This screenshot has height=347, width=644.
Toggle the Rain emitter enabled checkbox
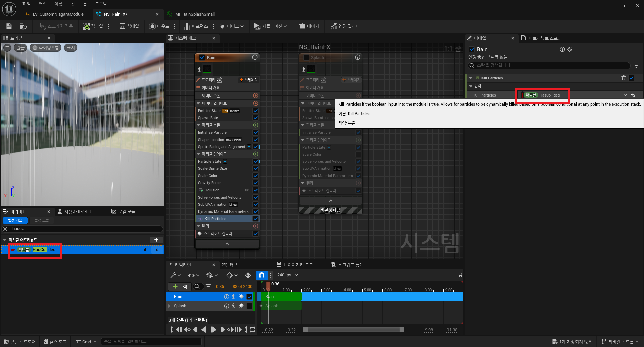(x=202, y=57)
